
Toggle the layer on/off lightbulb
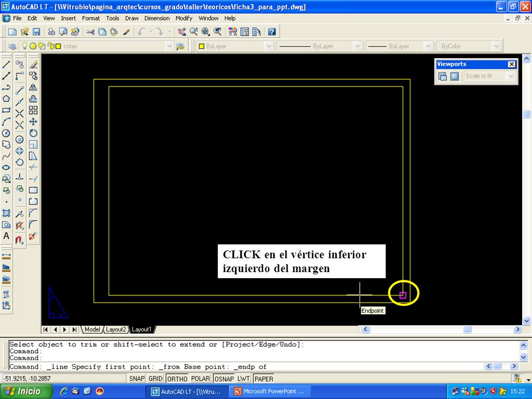coord(24,46)
